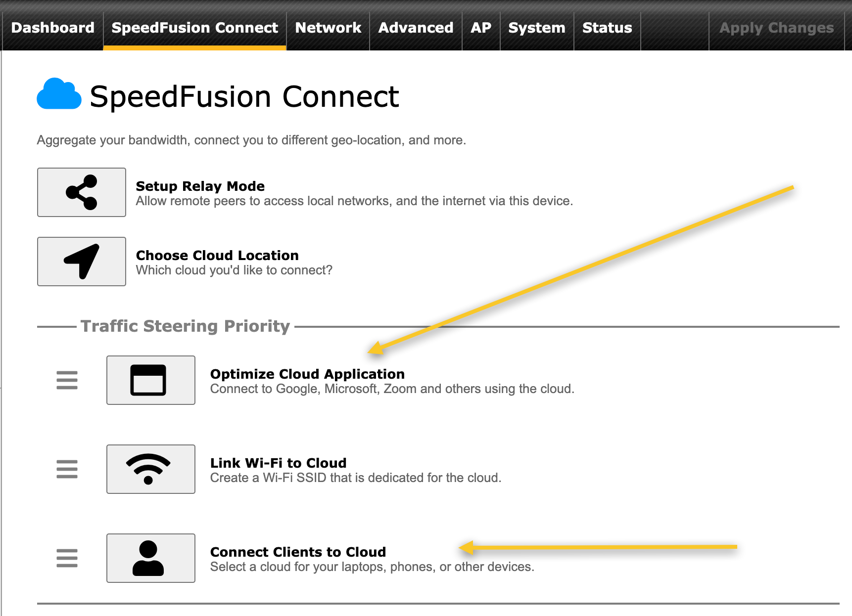852x616 pixels.
Task: Click the blue SpeedFusion cloud logo
Action: pos(59,94)
